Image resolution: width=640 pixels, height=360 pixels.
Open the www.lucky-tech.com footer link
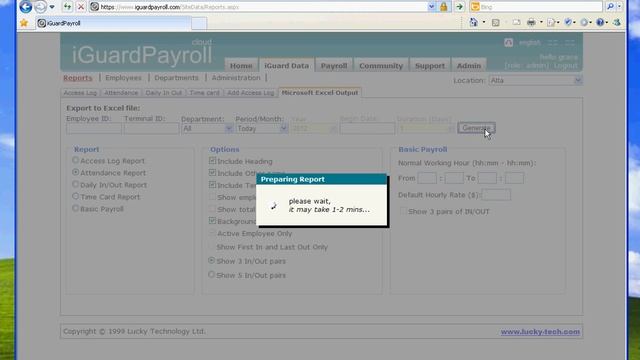[x=540, y=332]
